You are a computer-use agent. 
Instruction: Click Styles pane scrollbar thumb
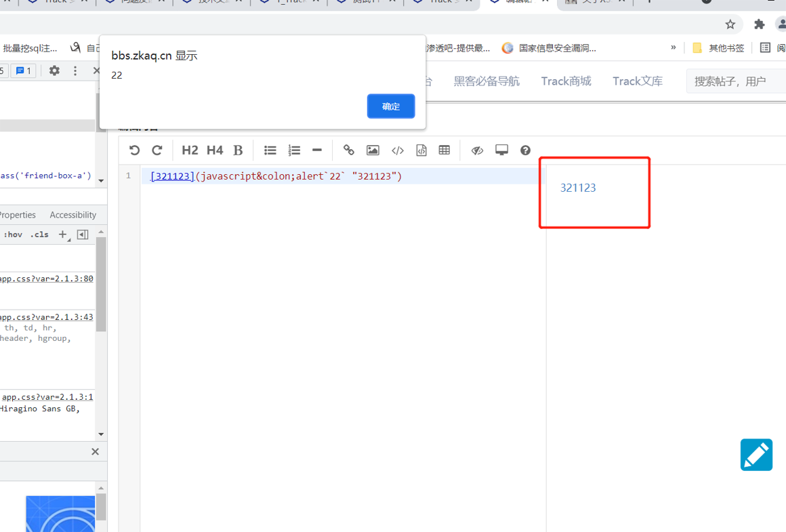coord(101,284)
